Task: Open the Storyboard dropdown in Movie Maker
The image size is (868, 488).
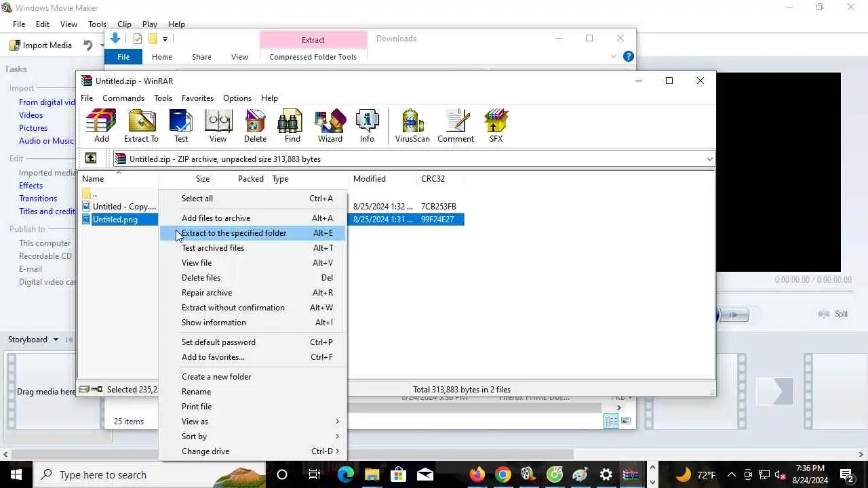Action: [56, 340]
